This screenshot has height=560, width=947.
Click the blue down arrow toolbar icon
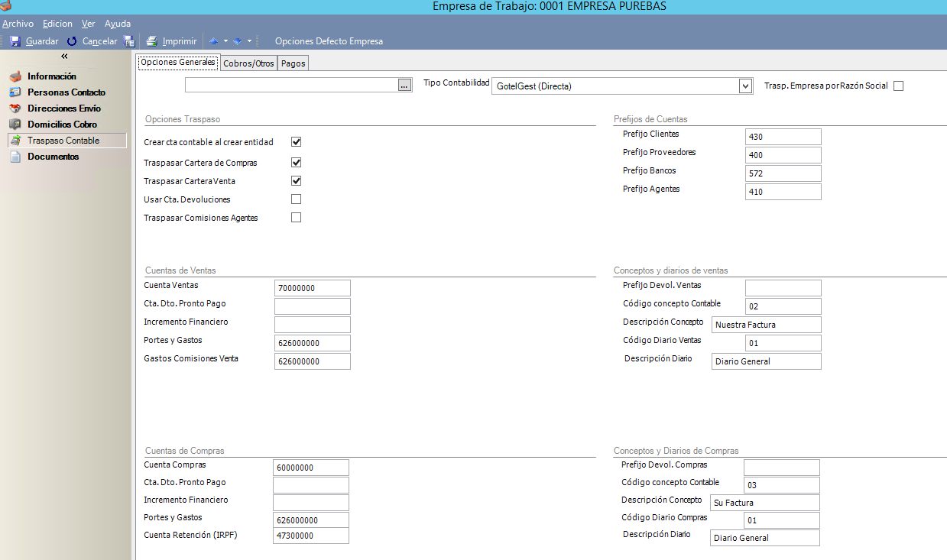(x=238, y=41)
